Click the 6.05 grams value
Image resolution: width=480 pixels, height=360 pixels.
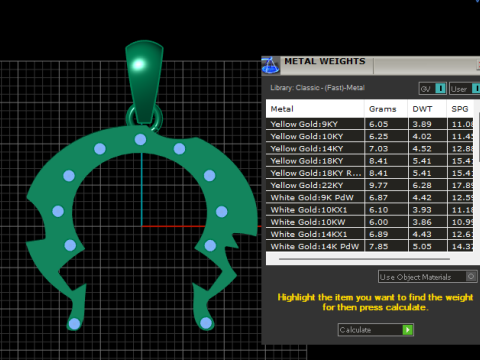click(x=379, y=124)
